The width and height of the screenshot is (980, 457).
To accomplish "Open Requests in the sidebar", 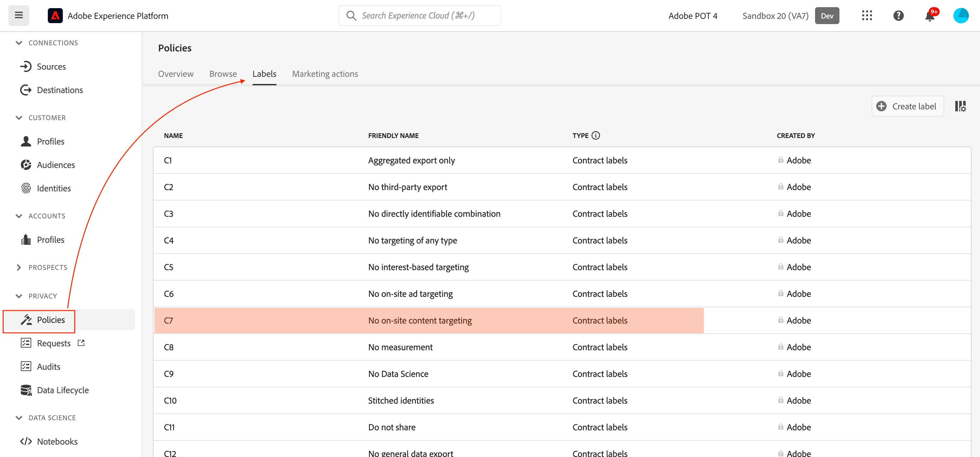I will point(54,343).
